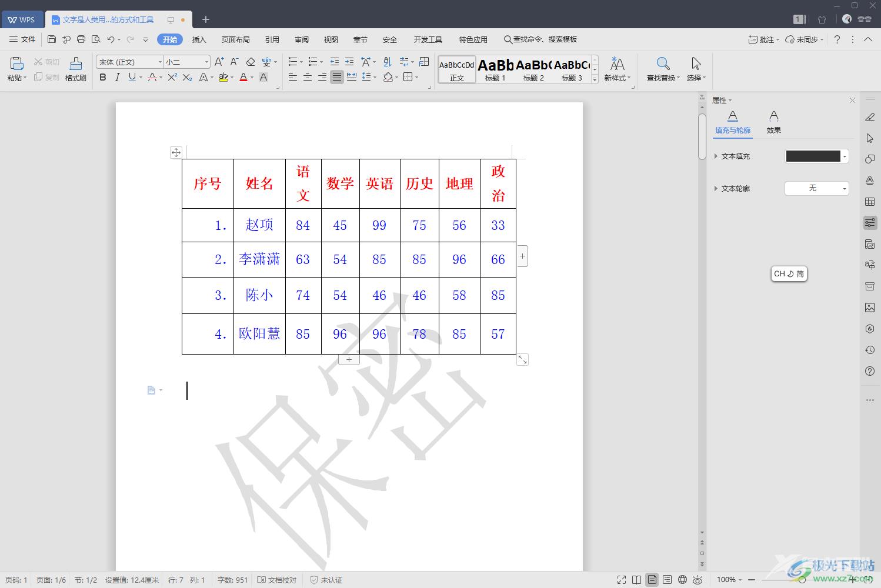Open the Help question mark icon
Viewport: 881px width, 588px height.
point(837,39)
